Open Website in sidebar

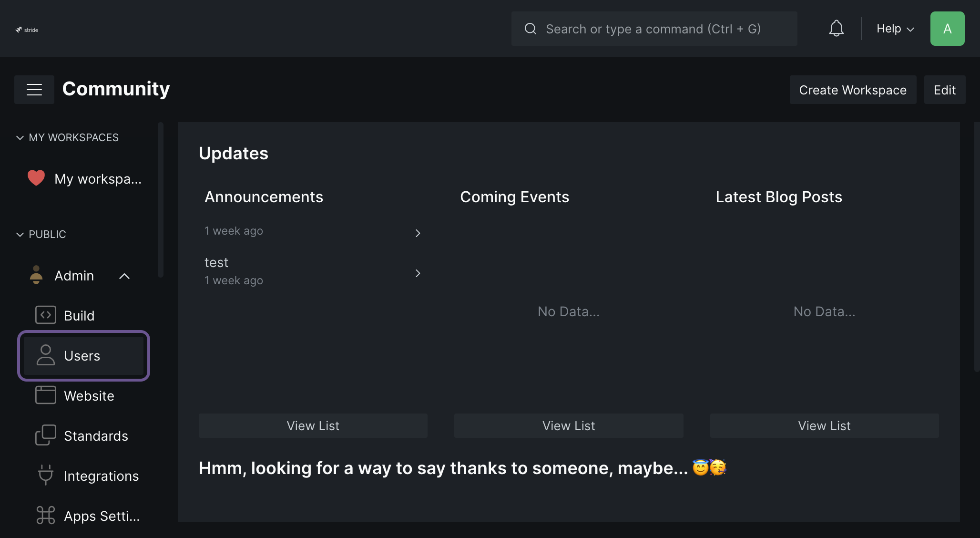tap(85, 395)
